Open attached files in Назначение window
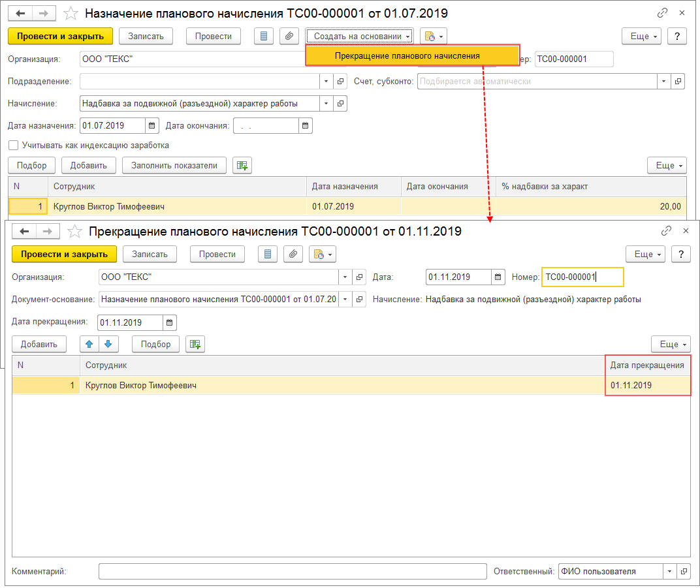 coord(289,36)
